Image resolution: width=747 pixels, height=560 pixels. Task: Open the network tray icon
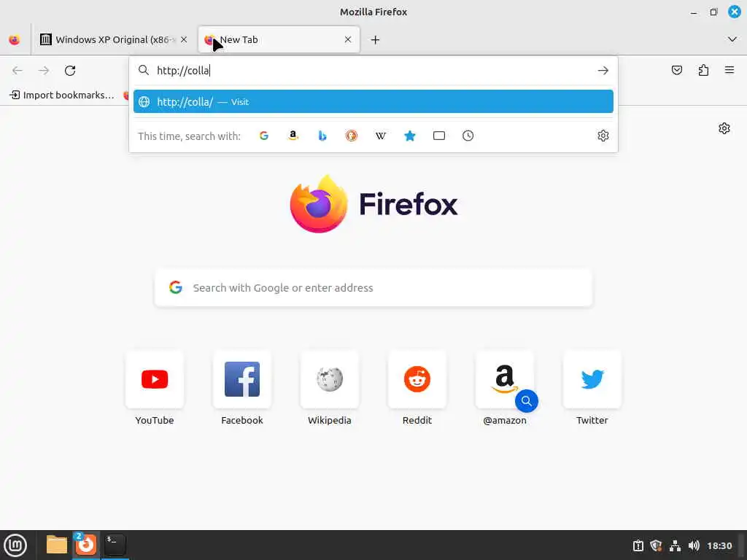pos(675,545)
